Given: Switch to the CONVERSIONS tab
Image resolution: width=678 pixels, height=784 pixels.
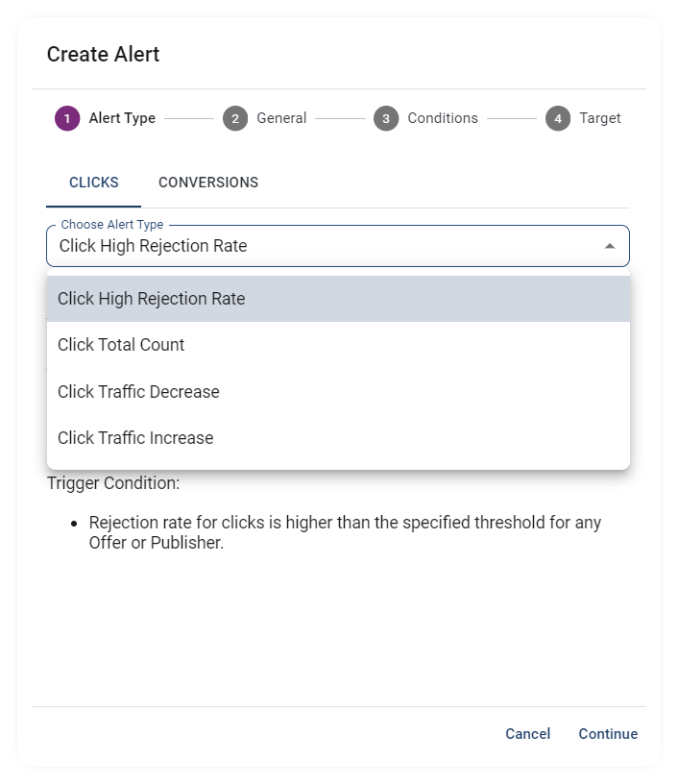Looking at the screenshot, I should tap(207, 183).
